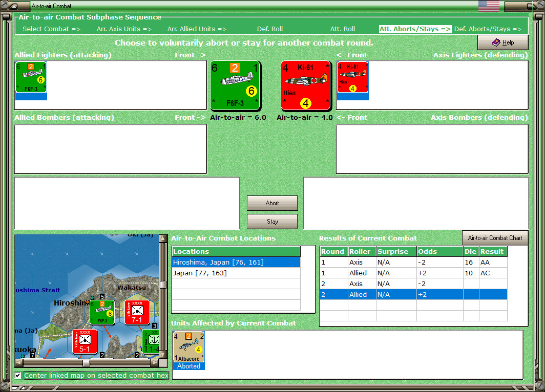Click the Aborted status label under Albacore

(188, 366)
